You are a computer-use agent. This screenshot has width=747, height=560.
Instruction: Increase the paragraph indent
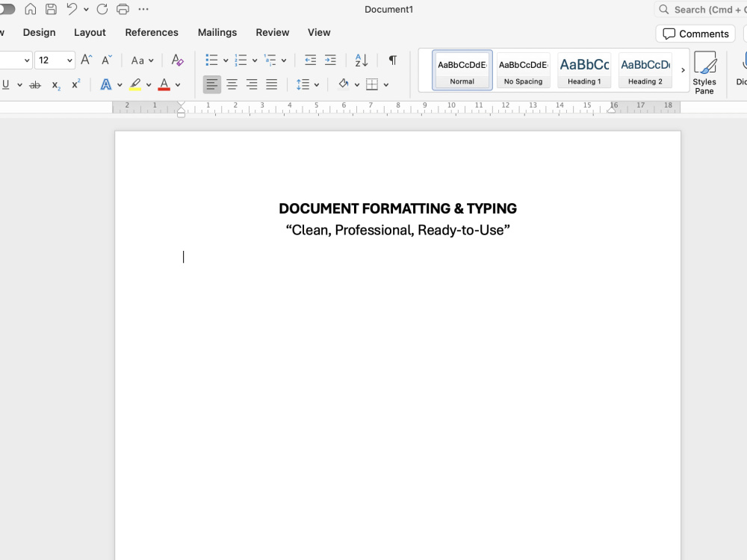coord(330,60)
